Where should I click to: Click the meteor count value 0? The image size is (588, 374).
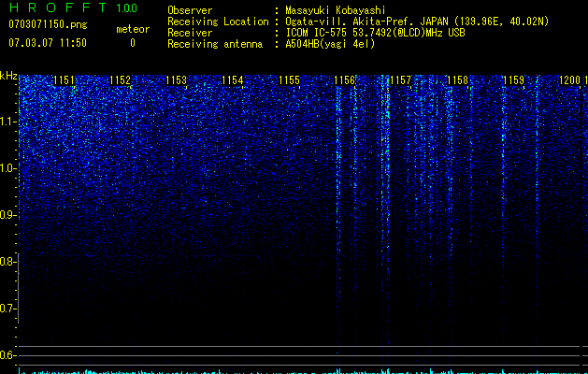pos(133,43)
